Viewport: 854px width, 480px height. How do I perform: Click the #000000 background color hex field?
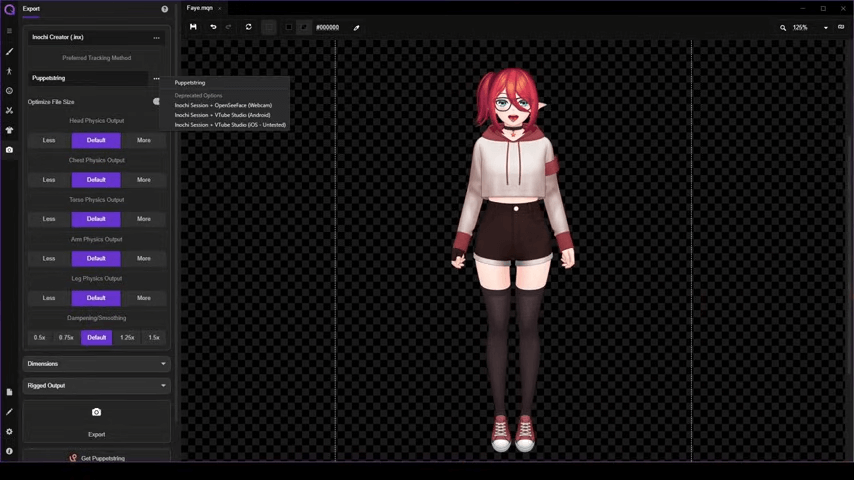point(327,27)
